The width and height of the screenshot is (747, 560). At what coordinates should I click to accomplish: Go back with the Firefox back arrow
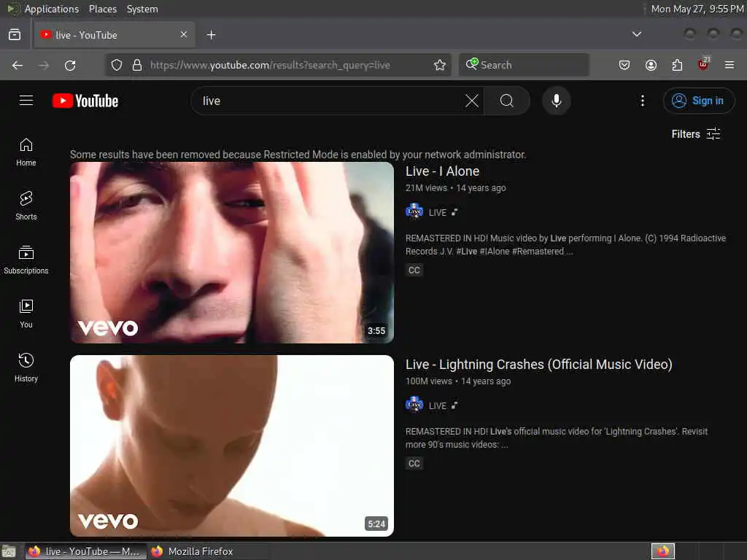tap(18, 65)
